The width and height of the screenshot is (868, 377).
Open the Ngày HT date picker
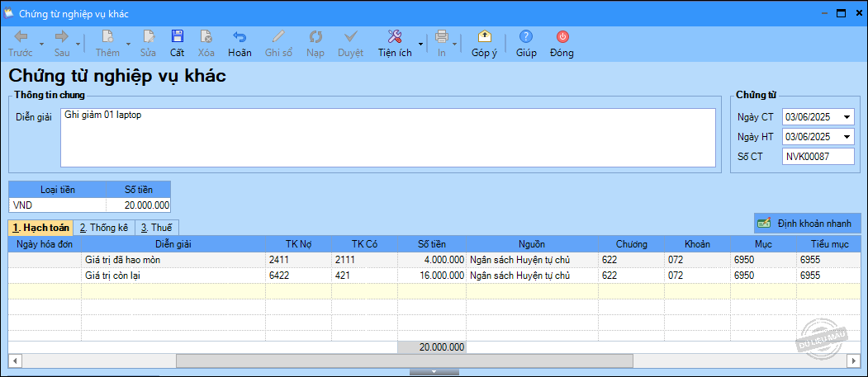click(847, 137)
